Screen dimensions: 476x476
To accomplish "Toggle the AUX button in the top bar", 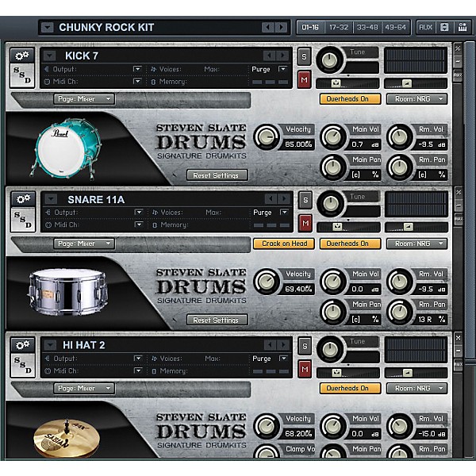I will (425, 27).
